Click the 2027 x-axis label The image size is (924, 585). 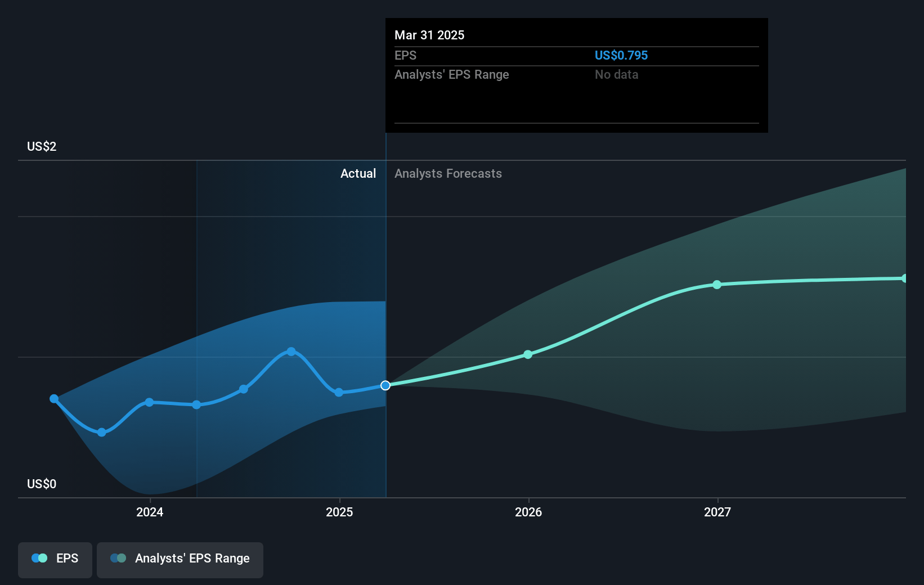(717, 512)
